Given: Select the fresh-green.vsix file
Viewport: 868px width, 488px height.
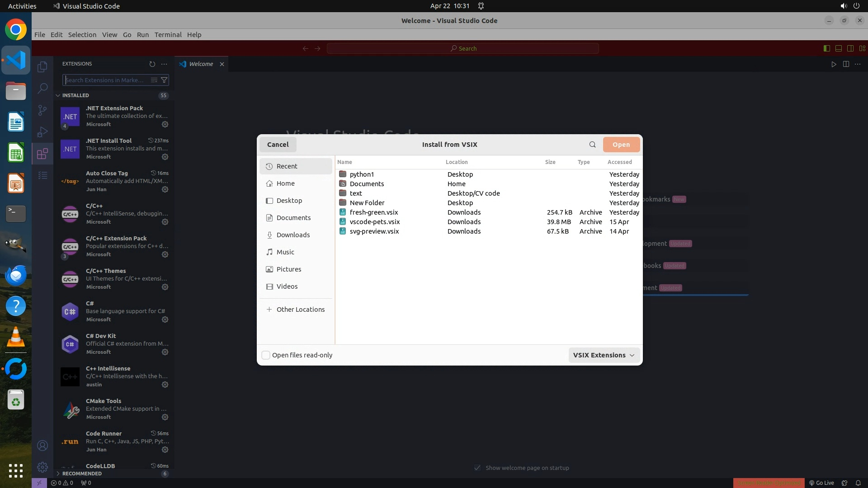Looking at the screenshot, I should [x=373, y=212].
